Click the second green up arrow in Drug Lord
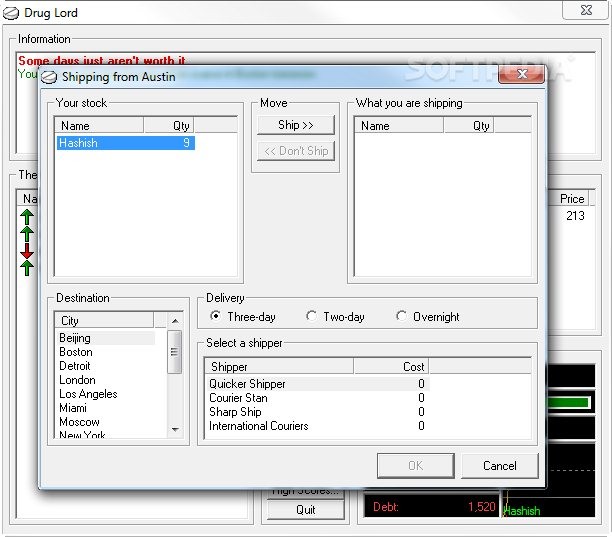Image resolution: width=612 pixels, height=537 pixels. (x=27, y=234)
